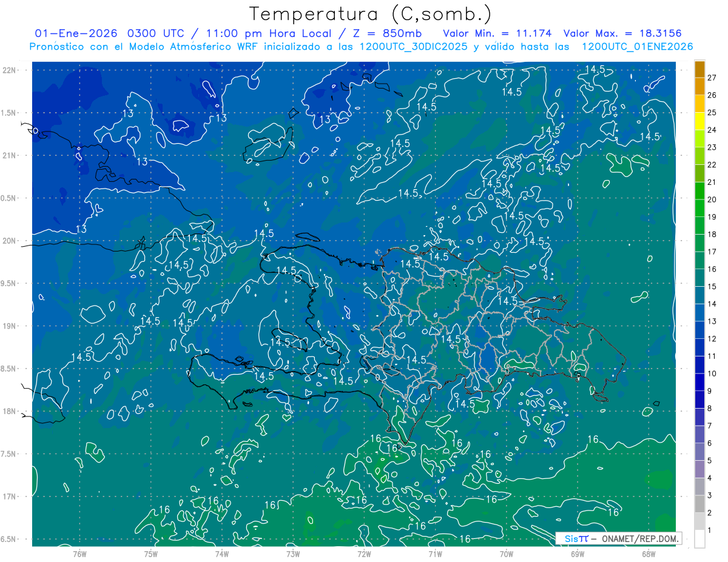Click the "Valor Min. = 11.174" readout
The image size is (728, 562).
tap(497, 33)
